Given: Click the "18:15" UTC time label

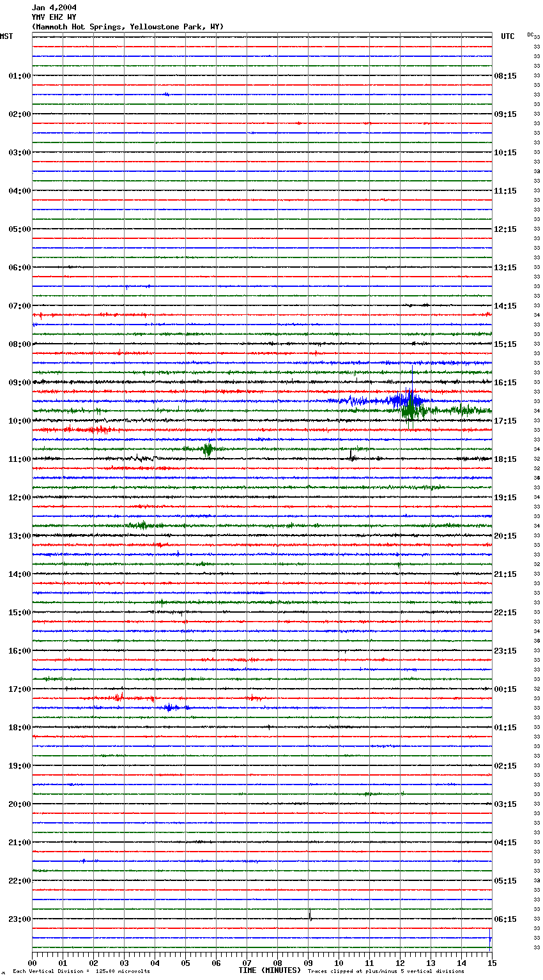Looking at the screenshot, I should coord(505,459).
